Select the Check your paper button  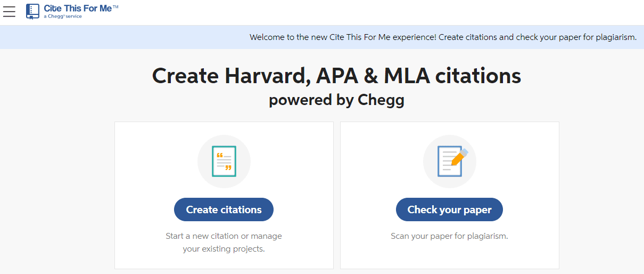tap(449, 209)
